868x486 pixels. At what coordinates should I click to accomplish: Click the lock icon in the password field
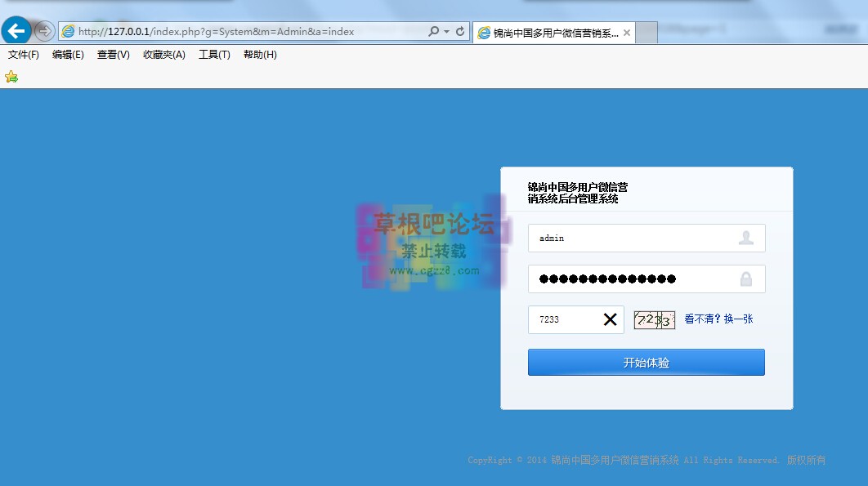click(x=747, y=279)
